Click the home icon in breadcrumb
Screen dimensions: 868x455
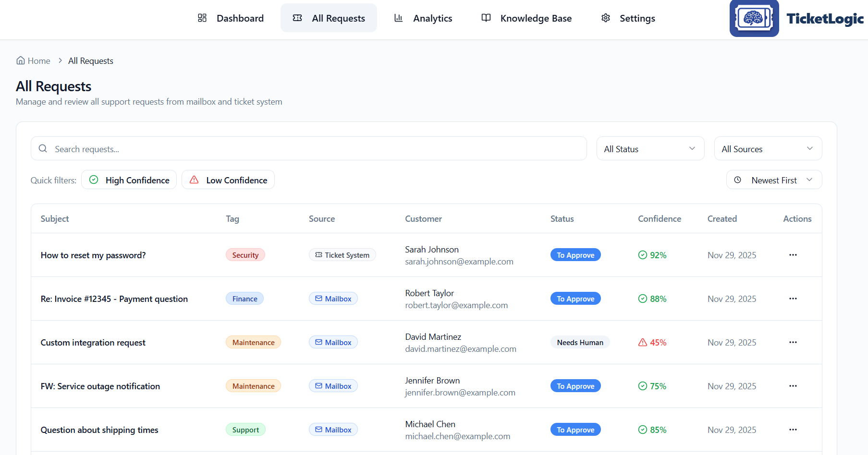pos(21,60)
